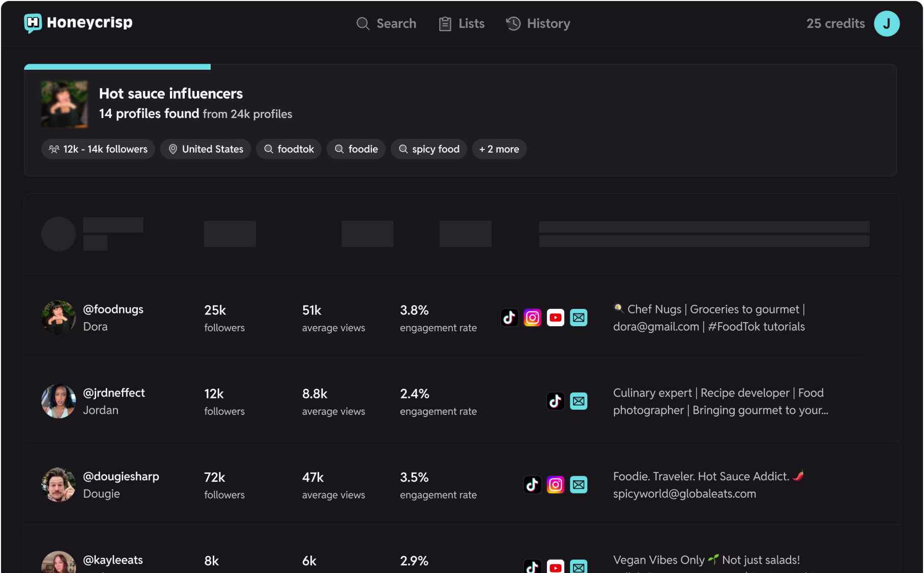This screenshot has width=924, height=573.
Task: Click the email icon for @jrdneffect
Action: [x=579, y=401]
